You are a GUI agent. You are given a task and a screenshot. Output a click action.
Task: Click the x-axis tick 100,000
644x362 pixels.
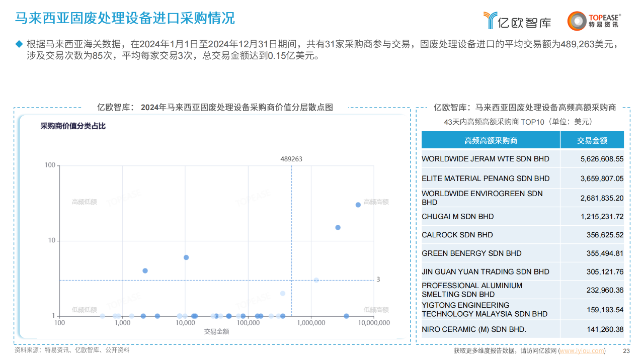(248, 323)
